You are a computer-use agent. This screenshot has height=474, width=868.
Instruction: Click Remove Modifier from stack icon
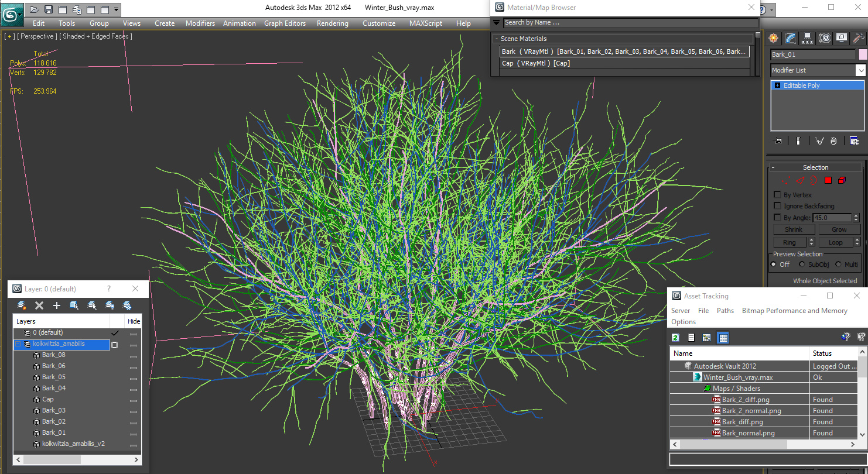point(833,140)
